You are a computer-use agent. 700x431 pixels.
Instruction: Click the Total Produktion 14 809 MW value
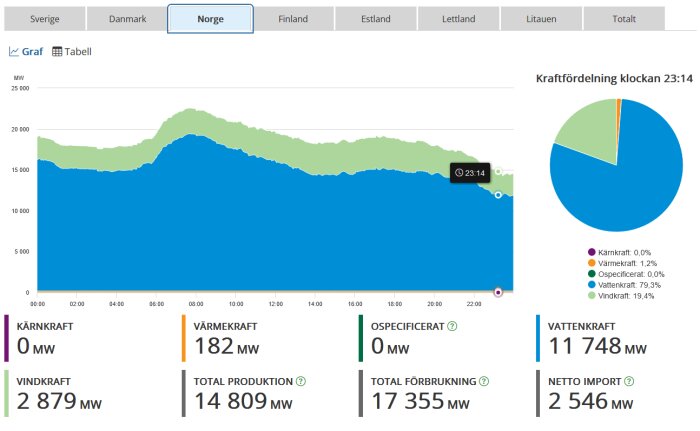click(243, 402)
